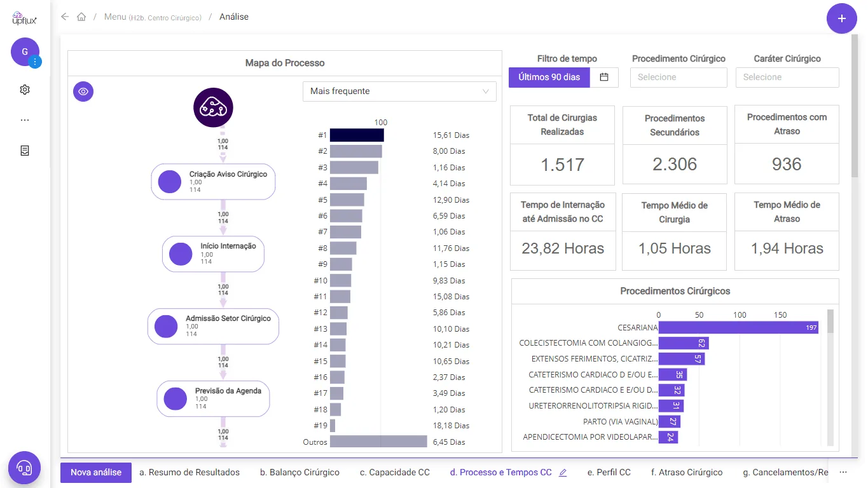Screen dimensions: 868x488
Task: Select the Criação Aviso Cirúrgico node
Action: [x=213, y=182]
